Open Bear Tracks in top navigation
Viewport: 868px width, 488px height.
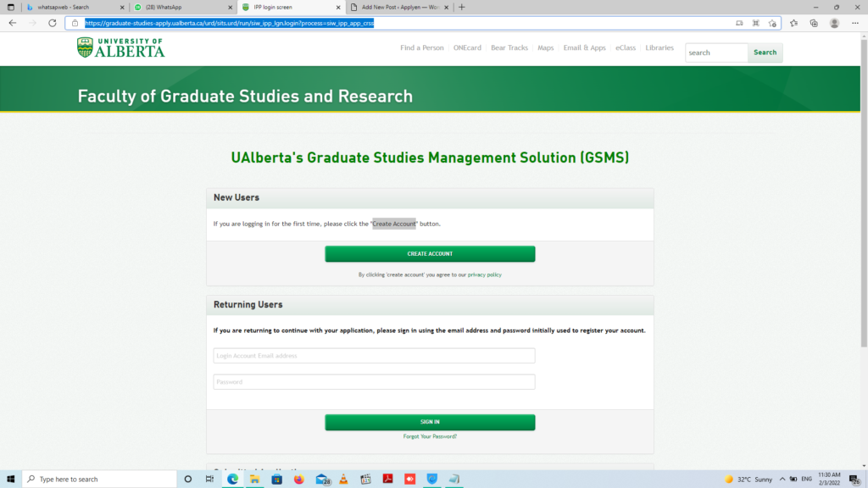(509, 48)
